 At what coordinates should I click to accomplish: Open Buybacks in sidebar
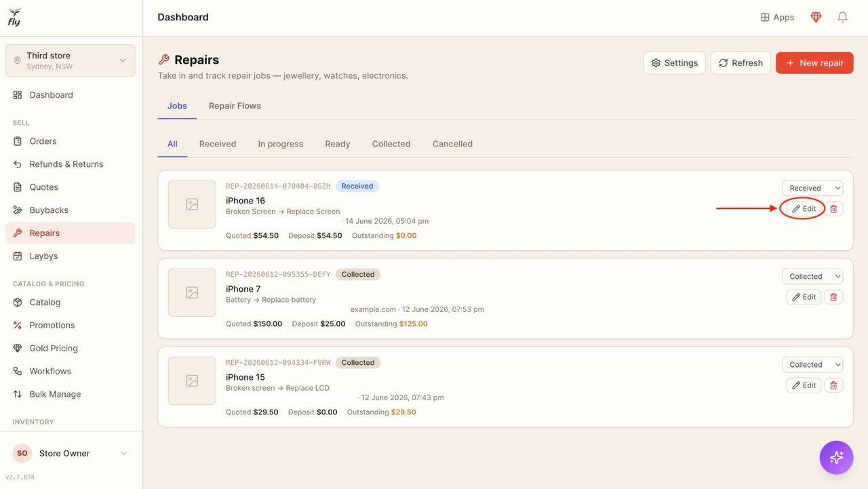(71, 210)
